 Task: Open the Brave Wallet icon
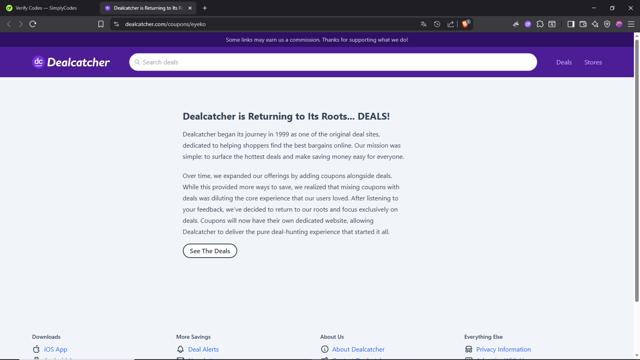[583, 24]
